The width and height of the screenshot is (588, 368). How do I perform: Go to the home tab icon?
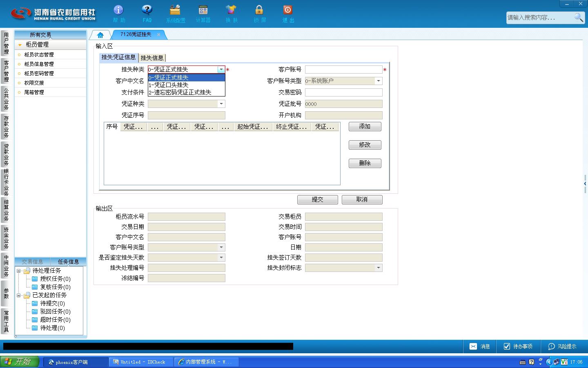[x=100, y=35]
